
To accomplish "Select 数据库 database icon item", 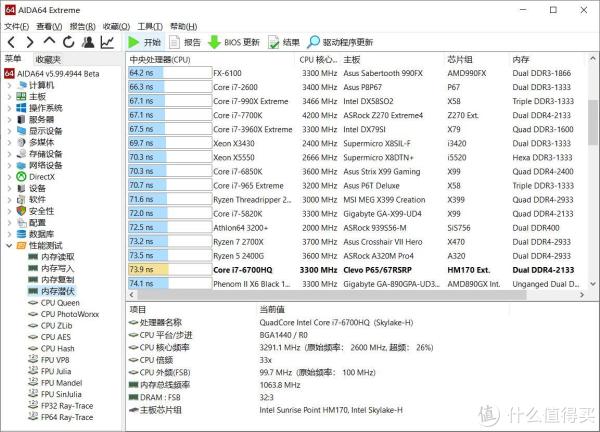I will tap(21, 234).
